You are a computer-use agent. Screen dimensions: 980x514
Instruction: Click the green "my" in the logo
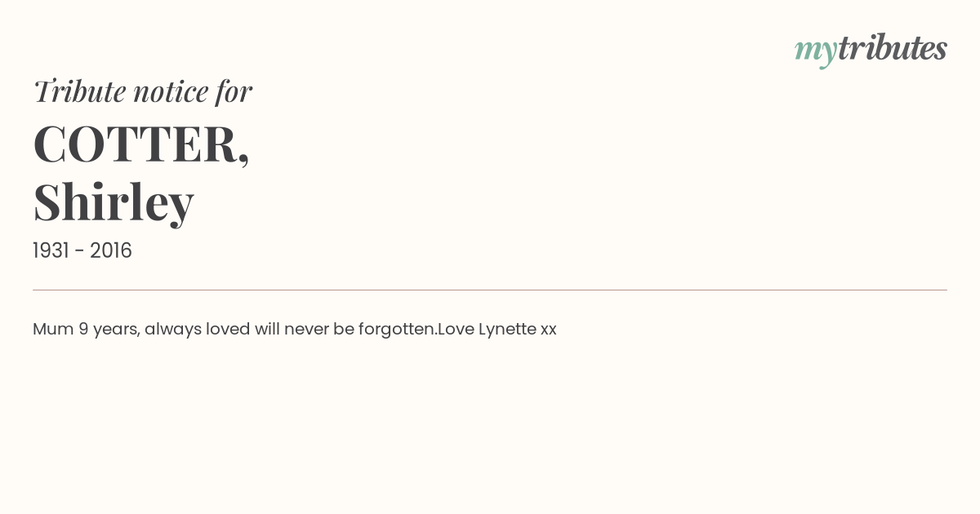pos(815,51)
